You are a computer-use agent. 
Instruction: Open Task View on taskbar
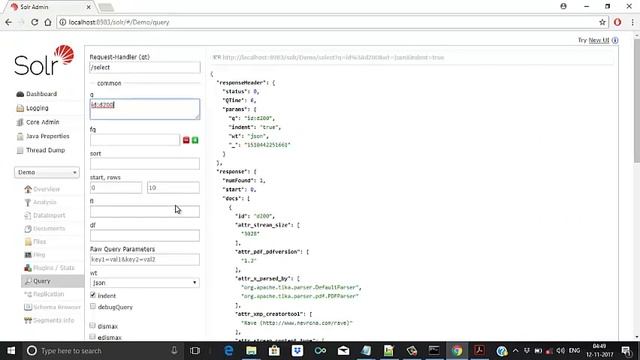pyautogui.click(x=195, y=351)
